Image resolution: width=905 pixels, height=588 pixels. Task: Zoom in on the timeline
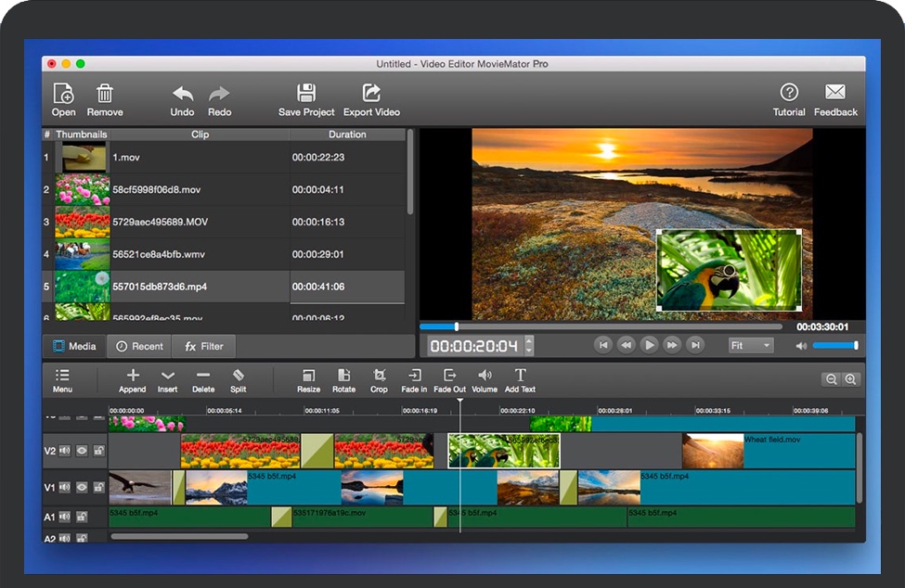(850, 379)
